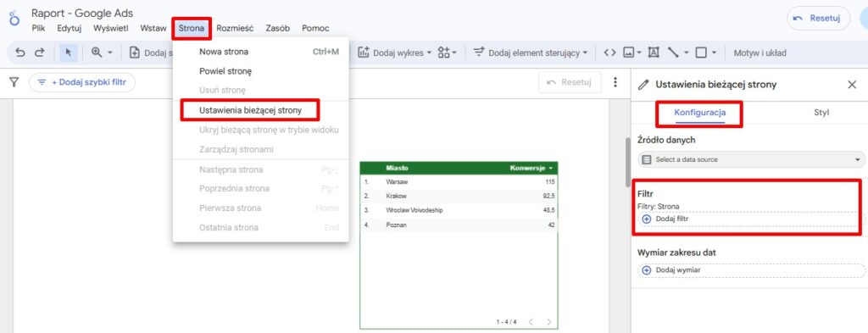
Task: Click the Ukryj bieżącą stronę menu entry
Action: click(x=261, y=130)
